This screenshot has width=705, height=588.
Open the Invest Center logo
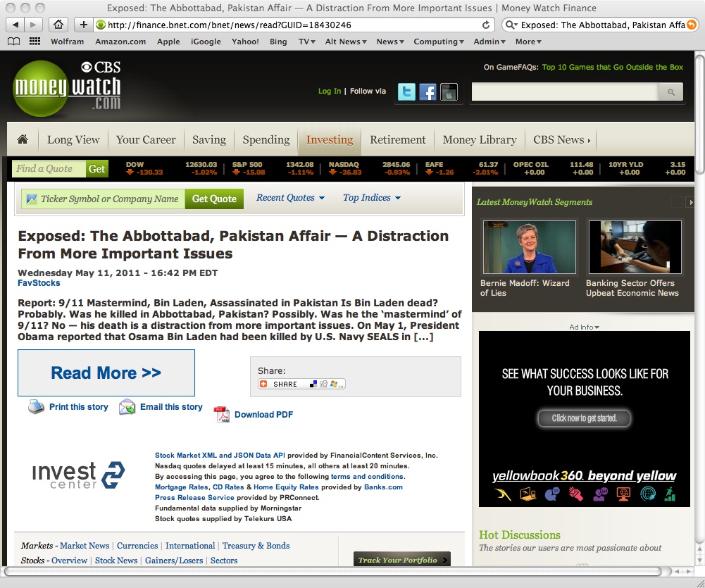[79, 475]
